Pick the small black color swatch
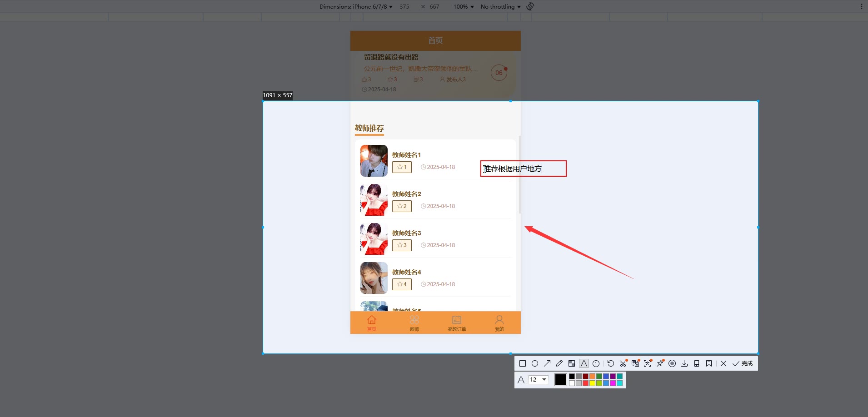The height and width of the screenshot is (417, 868). pos(572,377)
